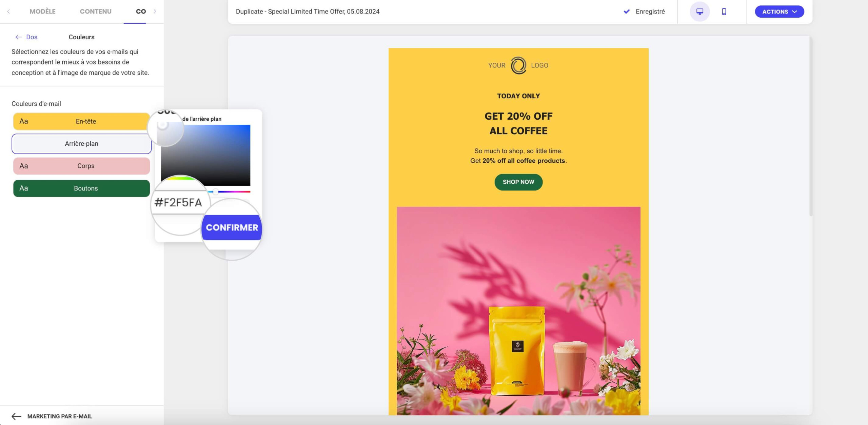Open the Actions dropdown menu
This screenshot has width=868, height=425.
tap(779, 12)
